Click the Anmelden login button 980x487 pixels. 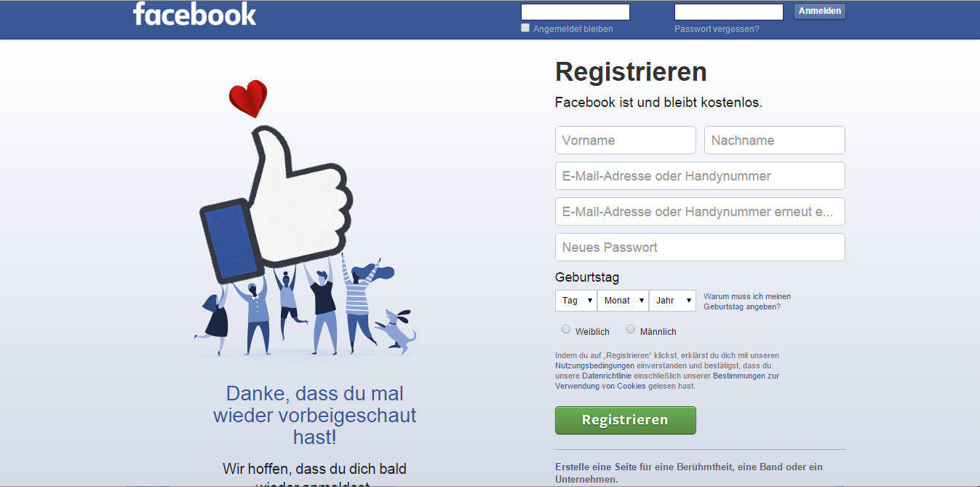click(x=820, y=12)
